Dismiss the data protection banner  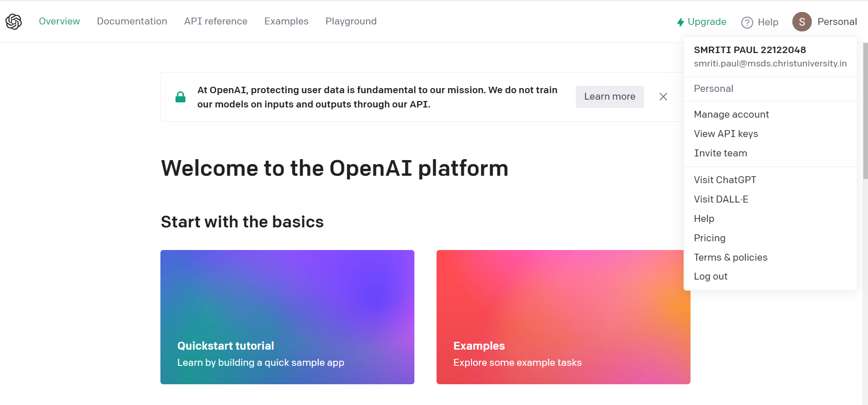coord(663,96)
